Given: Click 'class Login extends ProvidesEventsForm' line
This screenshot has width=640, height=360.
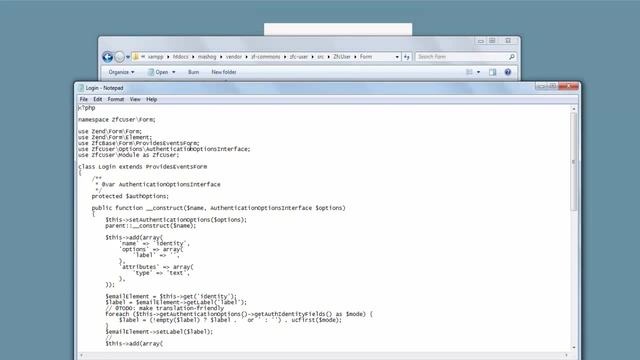Looking at the screenshot, I should click(143, 167).
